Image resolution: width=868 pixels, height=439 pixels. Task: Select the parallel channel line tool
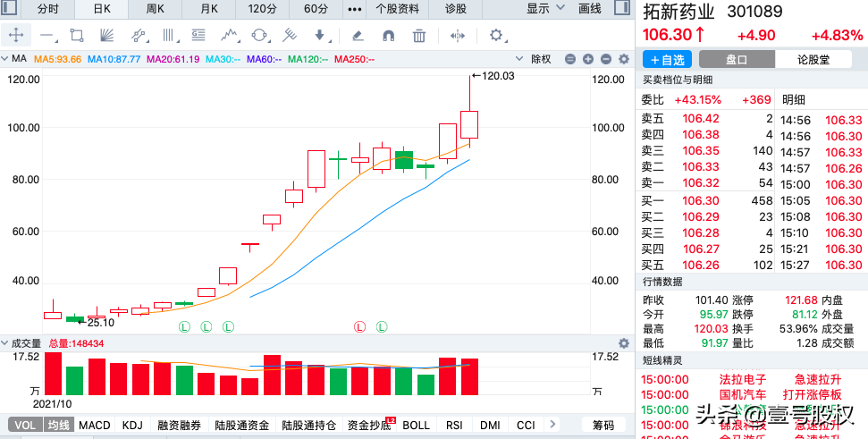click(139, 36)
